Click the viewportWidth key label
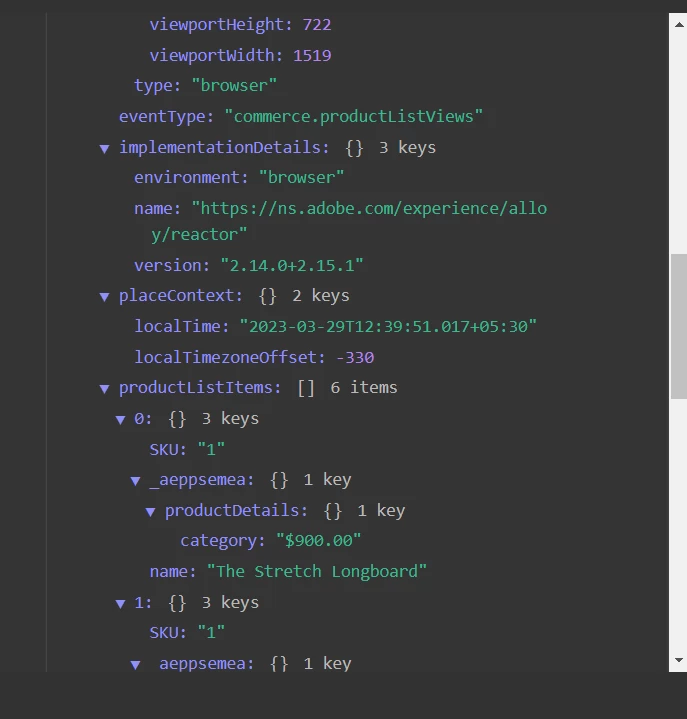 216,55
